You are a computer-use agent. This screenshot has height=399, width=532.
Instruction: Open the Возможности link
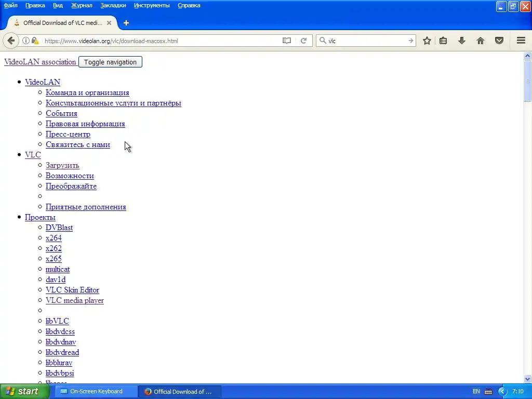[70, 176]
